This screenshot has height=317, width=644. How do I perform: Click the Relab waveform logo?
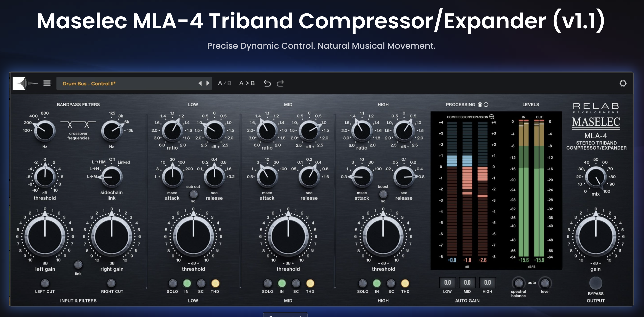pyautogui.click(x=25, y=83)
